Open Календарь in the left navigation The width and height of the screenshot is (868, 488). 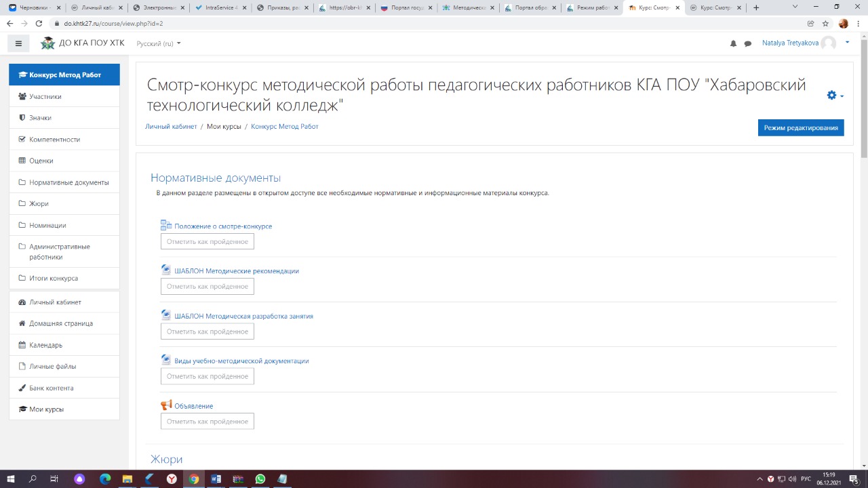45,345
